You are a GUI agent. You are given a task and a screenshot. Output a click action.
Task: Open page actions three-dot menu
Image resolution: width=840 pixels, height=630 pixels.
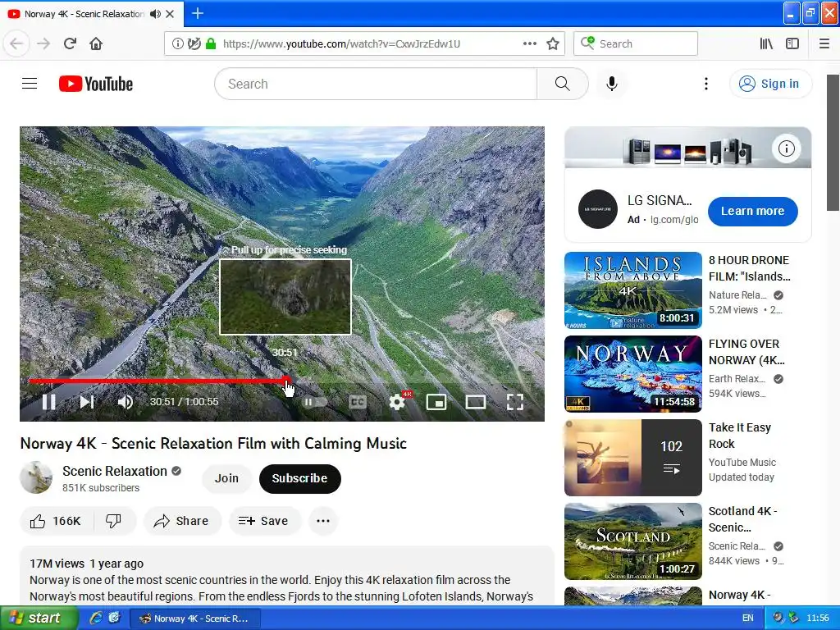530,43
